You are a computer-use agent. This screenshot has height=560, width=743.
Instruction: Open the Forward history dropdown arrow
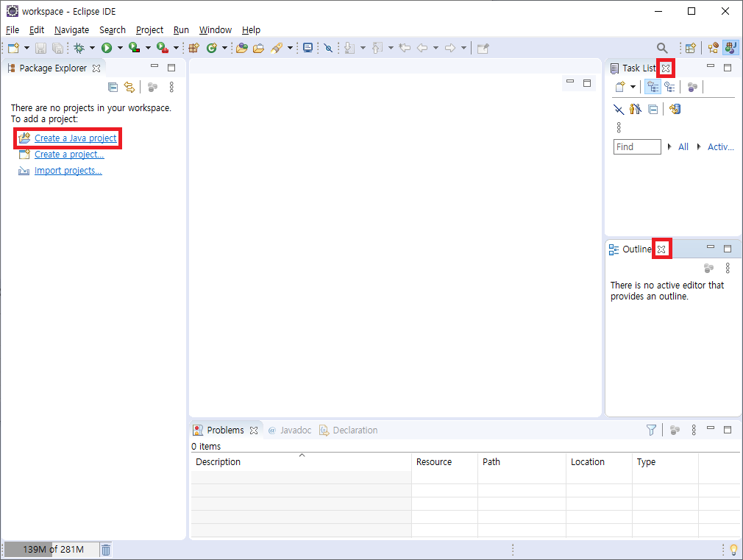click(463, 48)
